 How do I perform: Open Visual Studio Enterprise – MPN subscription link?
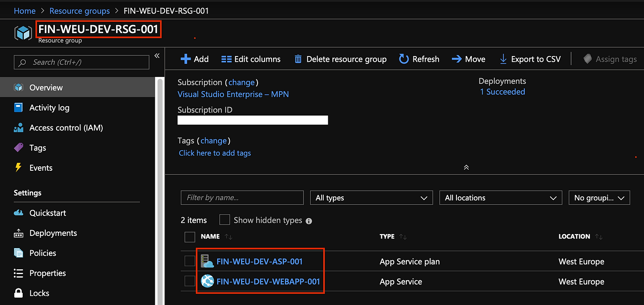(233, 94)
